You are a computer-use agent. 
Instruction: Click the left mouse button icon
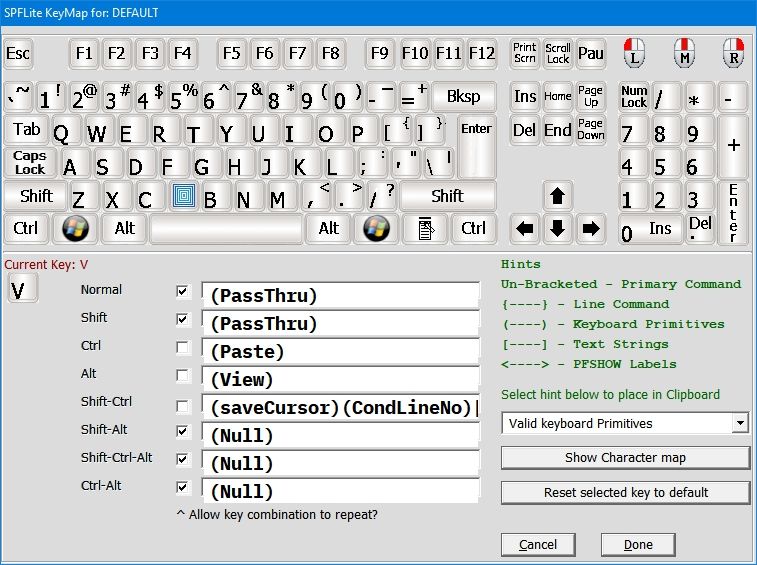tap(634, 52)
